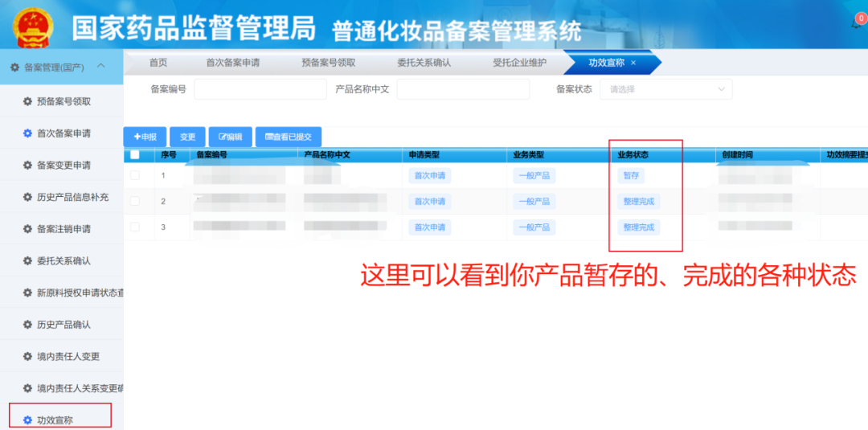Close the 功效宣称 tab with X
The image size is (868, 430).
tap(633, 63)
